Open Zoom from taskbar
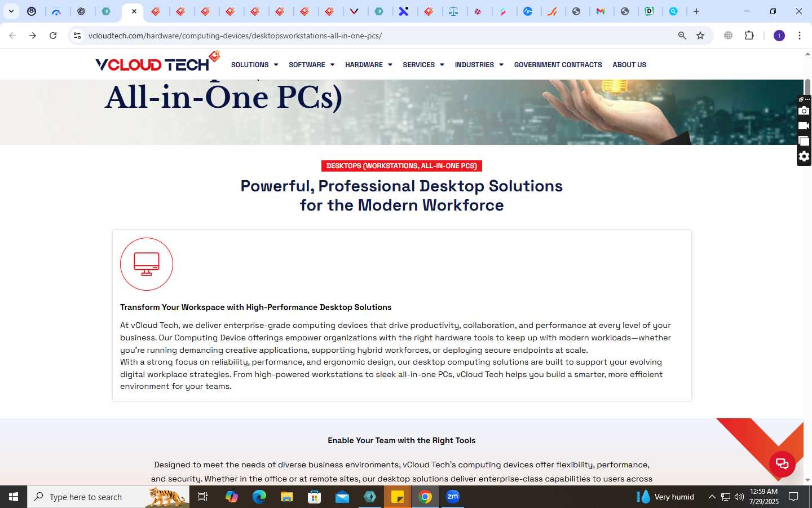The height and width of the screenshot is (508, 812). 453,497
